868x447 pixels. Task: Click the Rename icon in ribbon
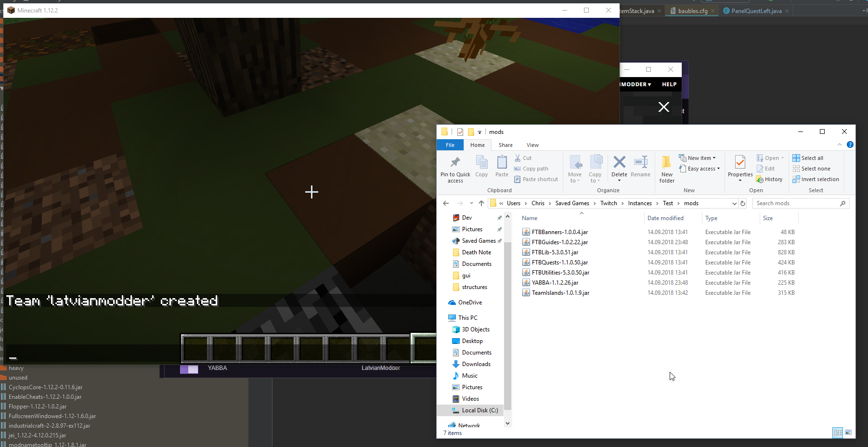coord(640,163)
